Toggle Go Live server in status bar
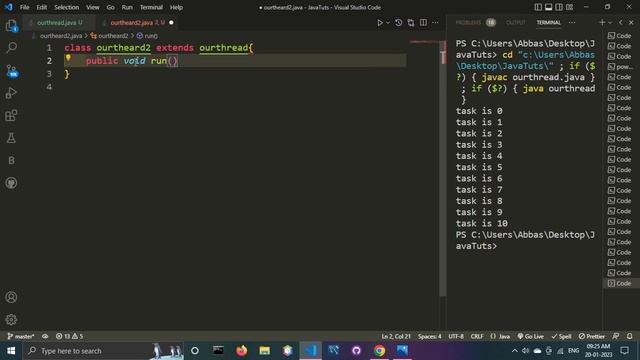640x360 pixels. 531,336
